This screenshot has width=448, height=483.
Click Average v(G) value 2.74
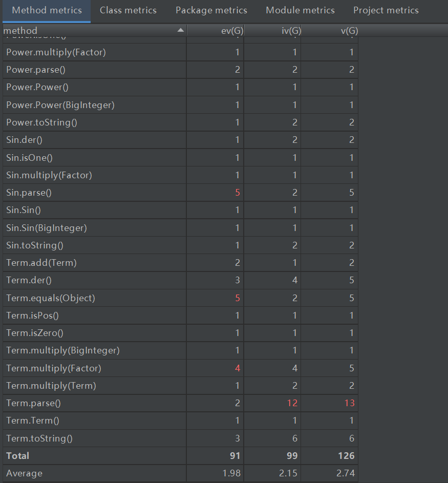tap(346, 473)
